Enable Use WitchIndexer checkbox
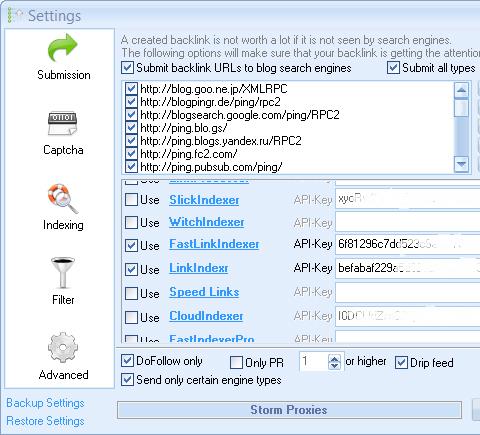The width and height of the screenshot is (480, 435). tap(131, 222)
